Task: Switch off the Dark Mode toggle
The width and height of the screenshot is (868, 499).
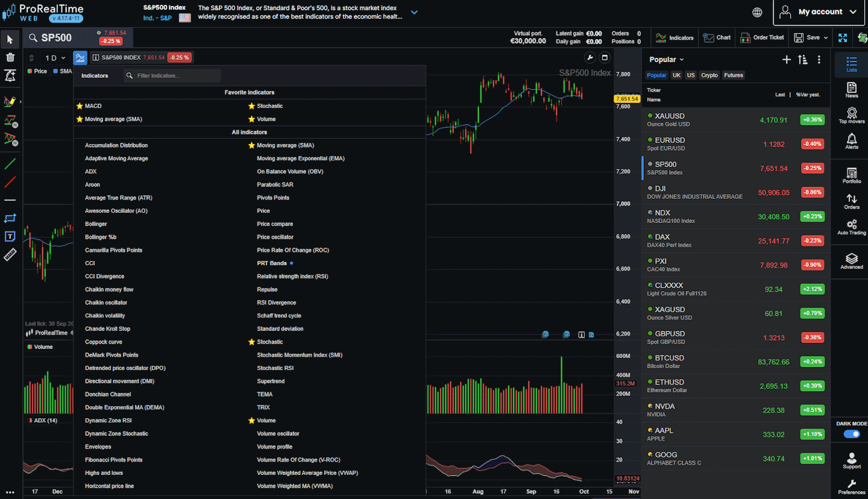Action: point(852,434)
